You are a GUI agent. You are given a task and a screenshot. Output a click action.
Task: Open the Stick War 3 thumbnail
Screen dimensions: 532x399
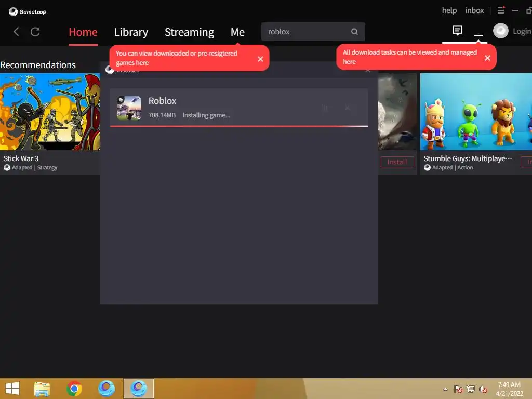[x=50, y=112]
